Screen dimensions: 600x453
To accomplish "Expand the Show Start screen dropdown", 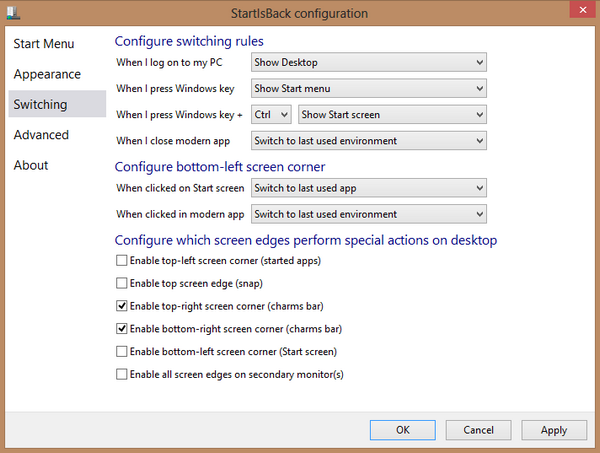I will (392, 114).
